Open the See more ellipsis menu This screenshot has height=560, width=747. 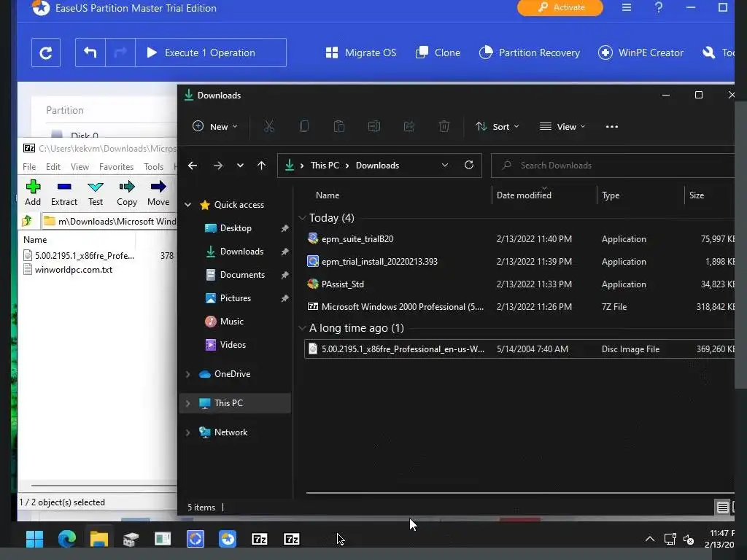point(612,127)
